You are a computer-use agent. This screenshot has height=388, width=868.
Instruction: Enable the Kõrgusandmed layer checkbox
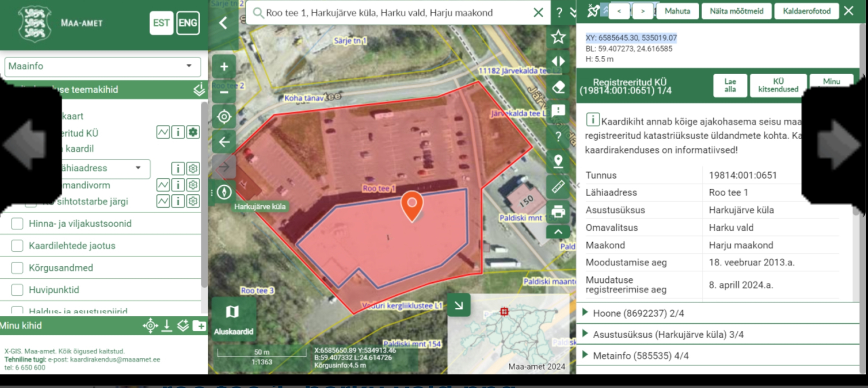tap(17, 268)
